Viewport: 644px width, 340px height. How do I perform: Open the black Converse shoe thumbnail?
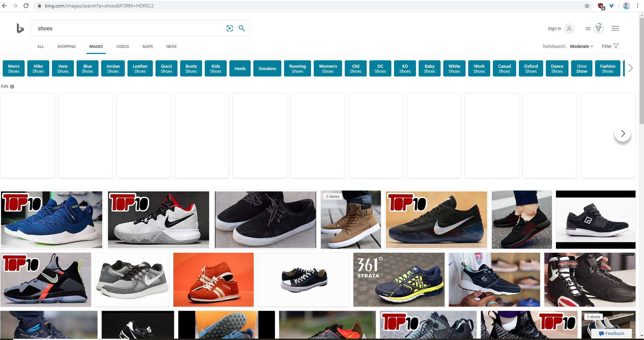(x=303, y=280)
